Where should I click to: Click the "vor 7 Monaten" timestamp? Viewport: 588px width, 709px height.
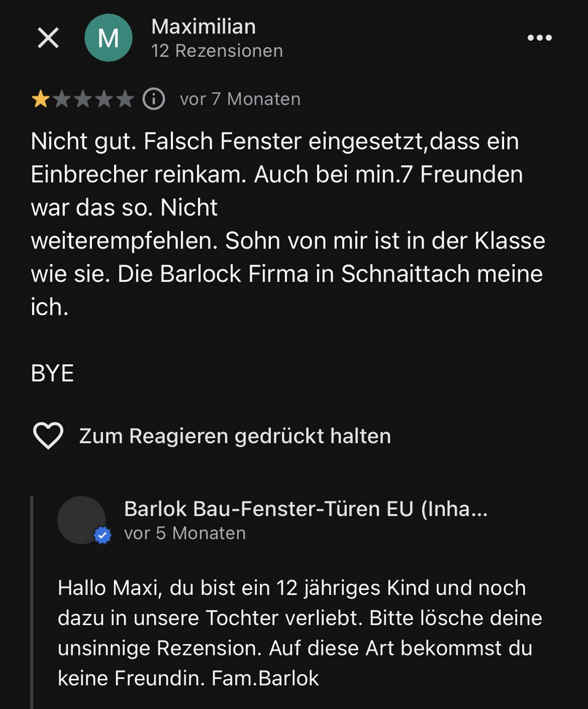pyautogui.click(x=240, y=99)
